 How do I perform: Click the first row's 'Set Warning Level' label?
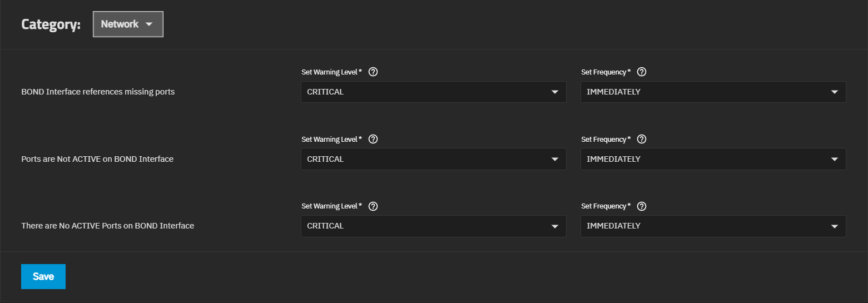(x=331, y=72)
